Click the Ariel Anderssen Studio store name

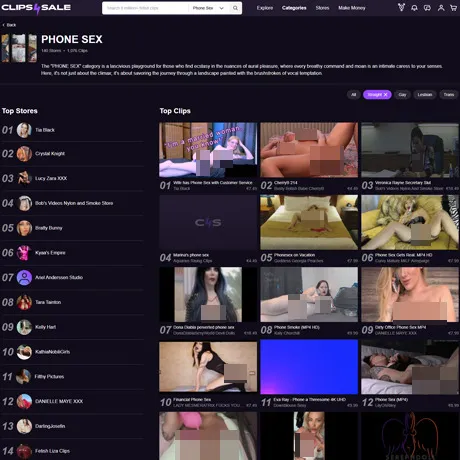coord(59,277)
